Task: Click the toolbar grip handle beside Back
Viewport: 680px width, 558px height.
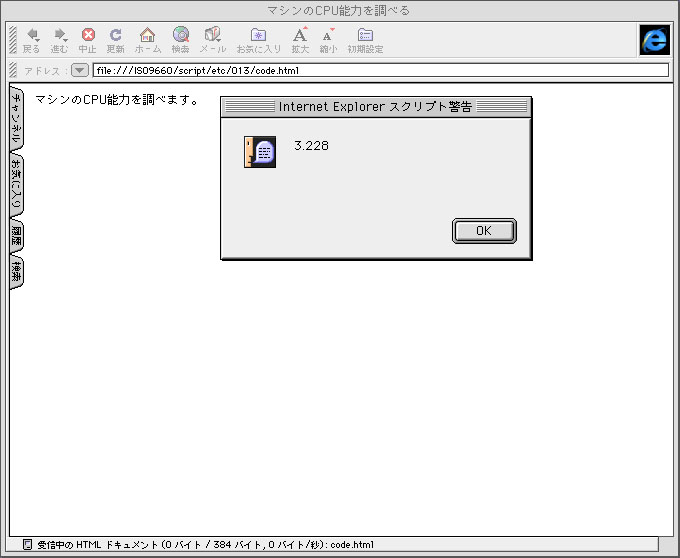Action: (x=13, y=40)
